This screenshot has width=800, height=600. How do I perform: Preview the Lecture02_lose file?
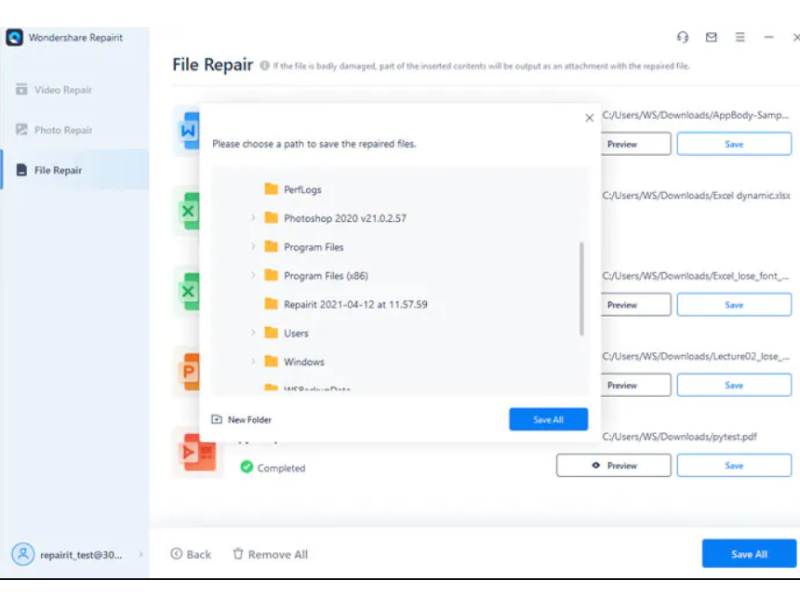[x=636, y=385]
